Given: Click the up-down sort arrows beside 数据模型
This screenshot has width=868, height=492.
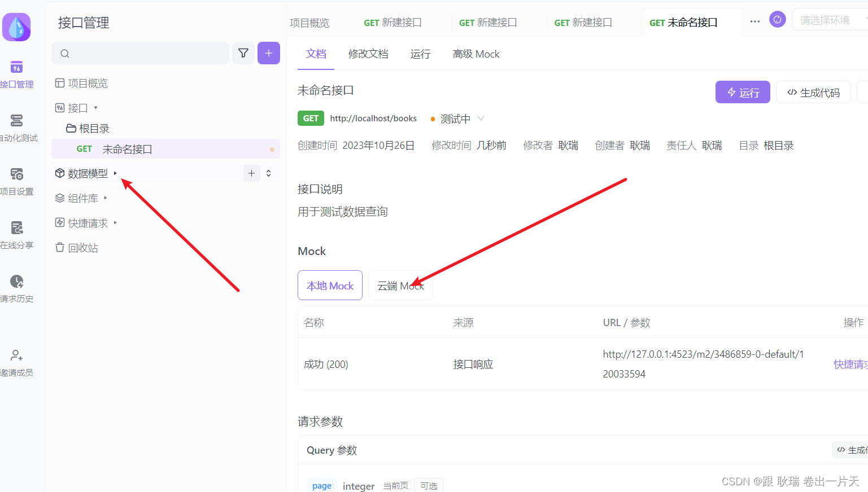Looking at the screenshot, I should (x=269, y=173).
